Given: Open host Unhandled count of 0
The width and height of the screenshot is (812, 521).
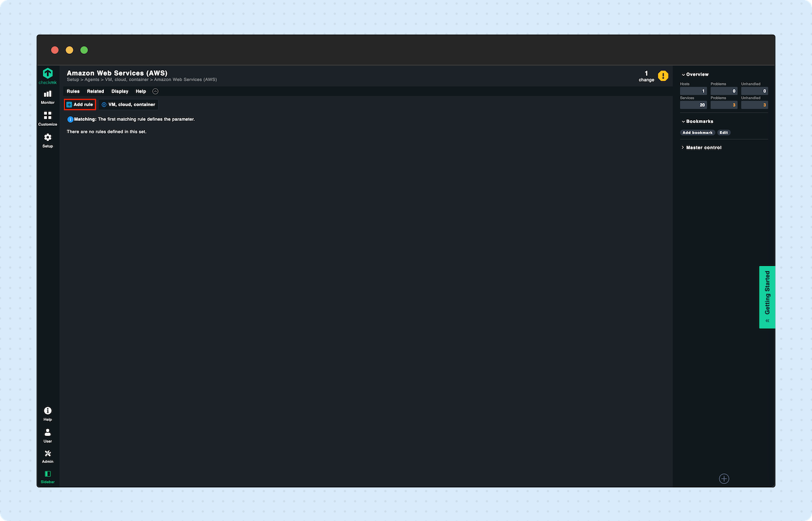Looking at the screenshot, I should 755,91.
